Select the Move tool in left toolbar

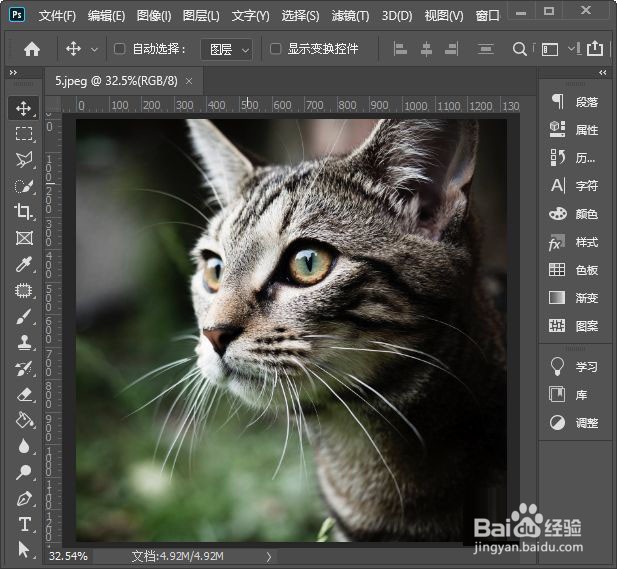point(24,108)
